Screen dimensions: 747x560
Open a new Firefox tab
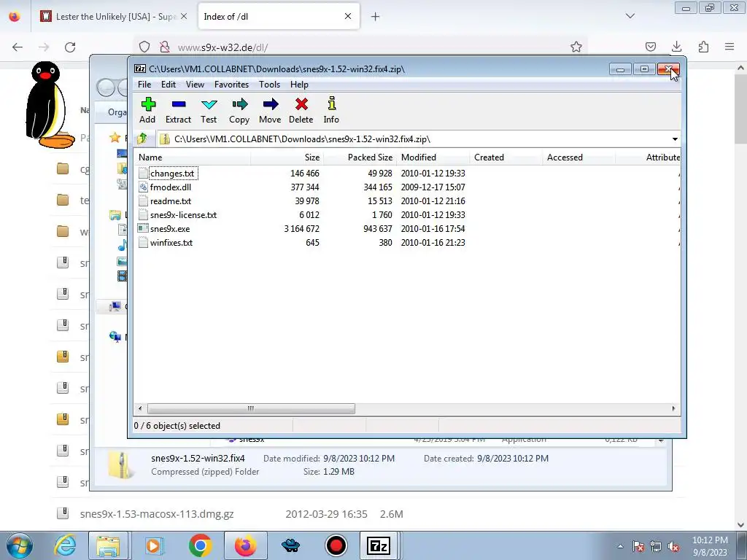(x=376, y=17)
